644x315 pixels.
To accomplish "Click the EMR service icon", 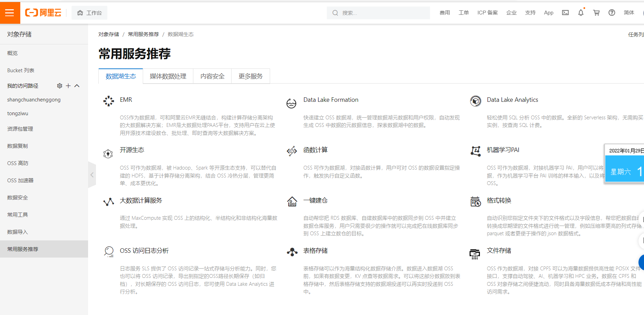I will click(x=108, y=101).
